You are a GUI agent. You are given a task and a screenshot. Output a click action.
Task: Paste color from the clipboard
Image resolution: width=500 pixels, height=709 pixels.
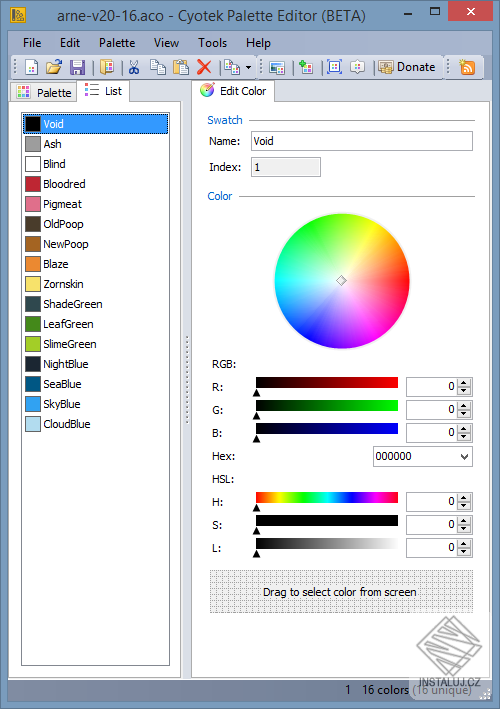[181, 67]
